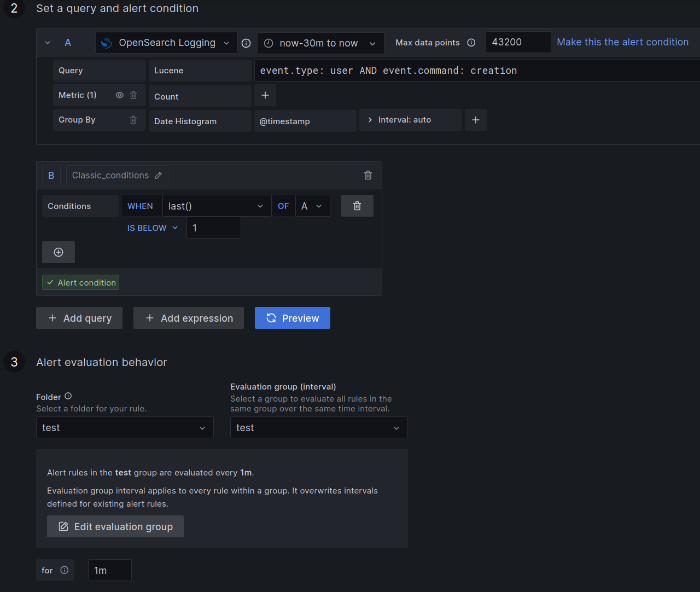Viewport: 700px width, 592px height.
Task: Delete the WHEN last() condition
Action: [x=357, y=206]
